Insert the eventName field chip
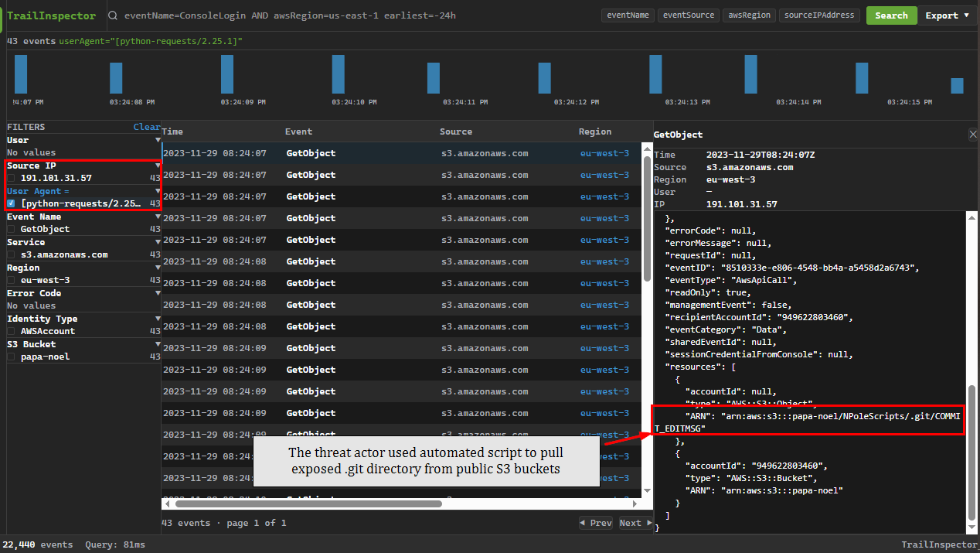This screenshot has width=980, height=553. coord(628,15)
